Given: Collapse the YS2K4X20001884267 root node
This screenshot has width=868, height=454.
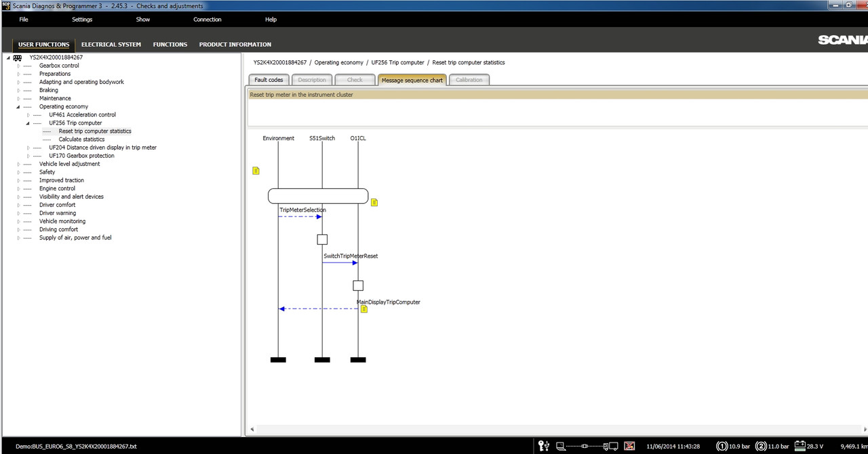Looking at the screenshot, I should point(8,58).
